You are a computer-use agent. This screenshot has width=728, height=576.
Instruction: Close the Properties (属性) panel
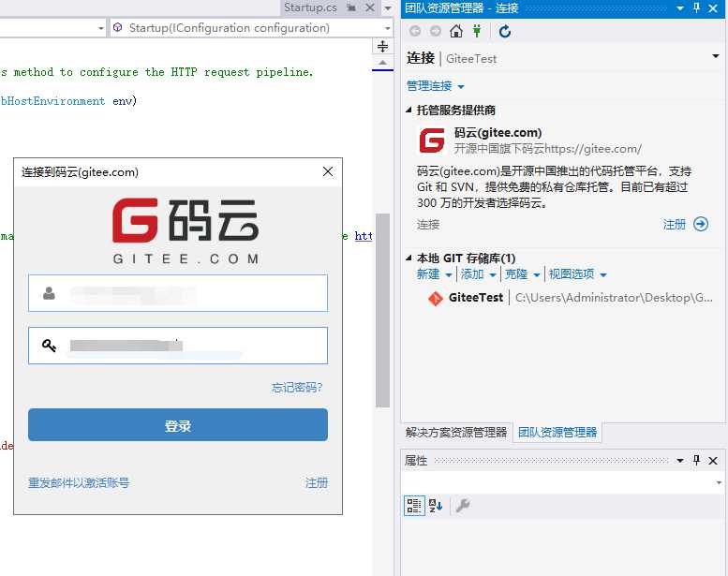click(713, 461)
